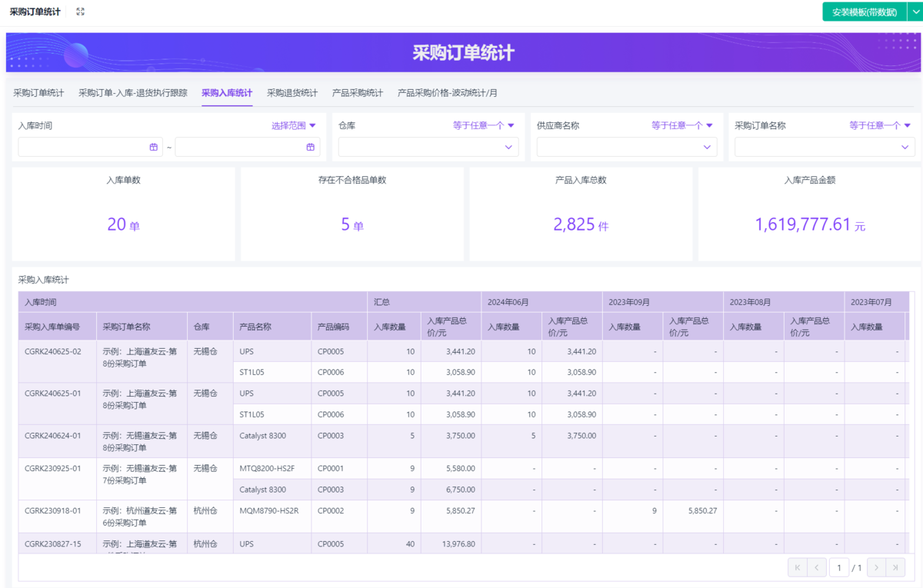Open arrow menu beside install template button
The width and height of the screenshot is (923, 588).
point(914,12)
